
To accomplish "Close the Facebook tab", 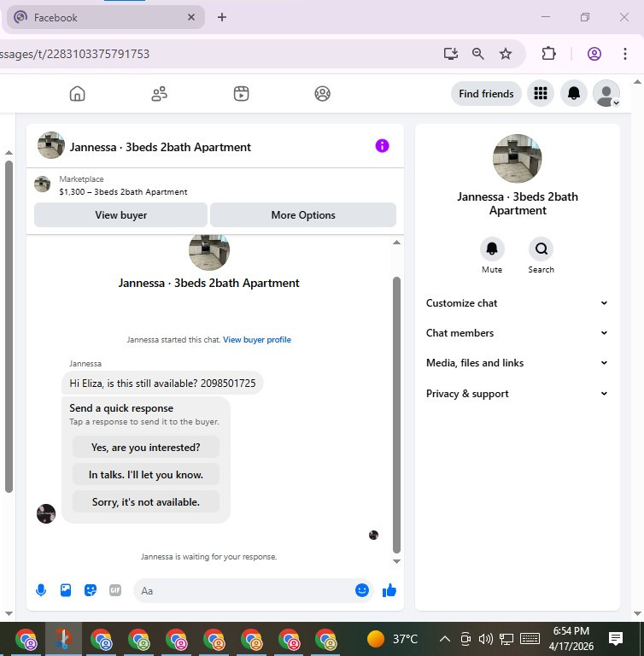I will [x=191, y=17].
